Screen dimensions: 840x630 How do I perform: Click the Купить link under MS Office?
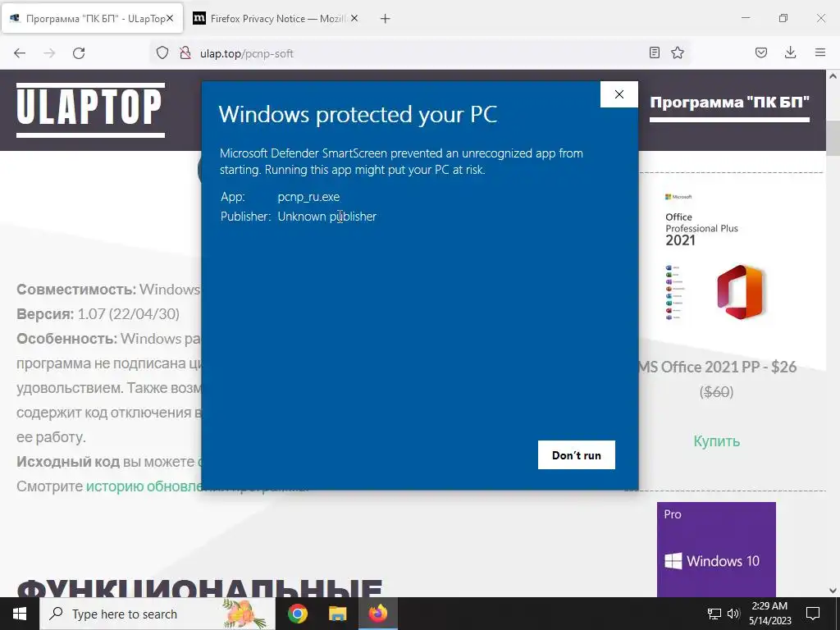pos(717,441)
